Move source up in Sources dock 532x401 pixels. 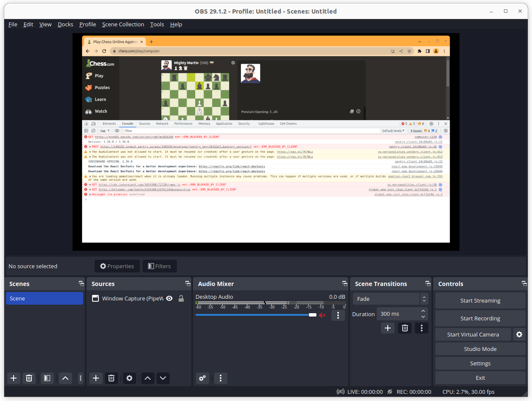[x=148, y=378]
